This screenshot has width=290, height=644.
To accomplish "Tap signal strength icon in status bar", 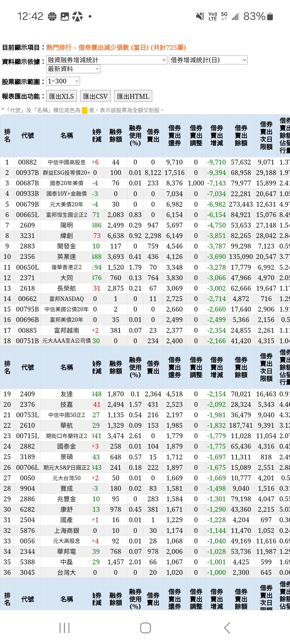I will point(235,16).
